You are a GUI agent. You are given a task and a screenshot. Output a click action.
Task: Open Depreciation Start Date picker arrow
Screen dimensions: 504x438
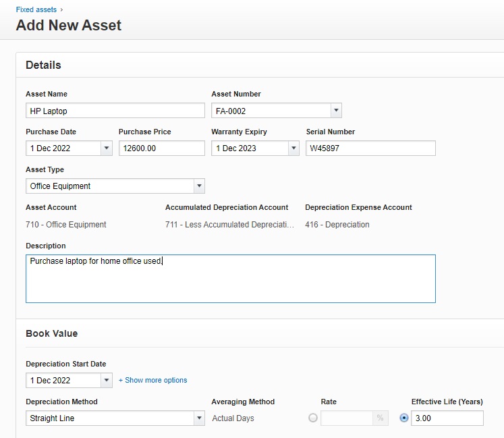[107, 381]
